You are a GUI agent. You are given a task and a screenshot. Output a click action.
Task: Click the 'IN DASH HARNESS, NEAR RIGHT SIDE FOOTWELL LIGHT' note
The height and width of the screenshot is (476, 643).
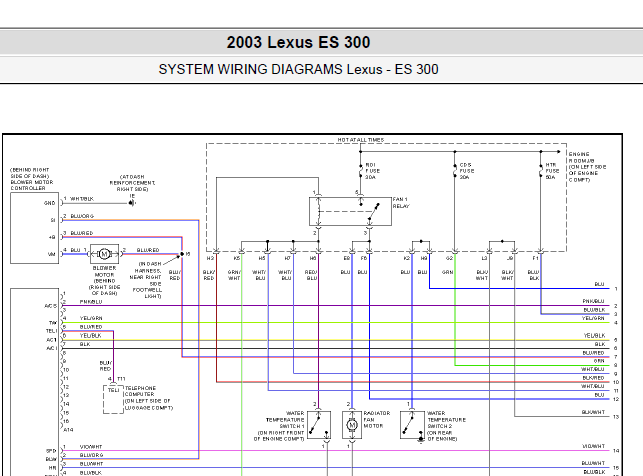point(148,280)
